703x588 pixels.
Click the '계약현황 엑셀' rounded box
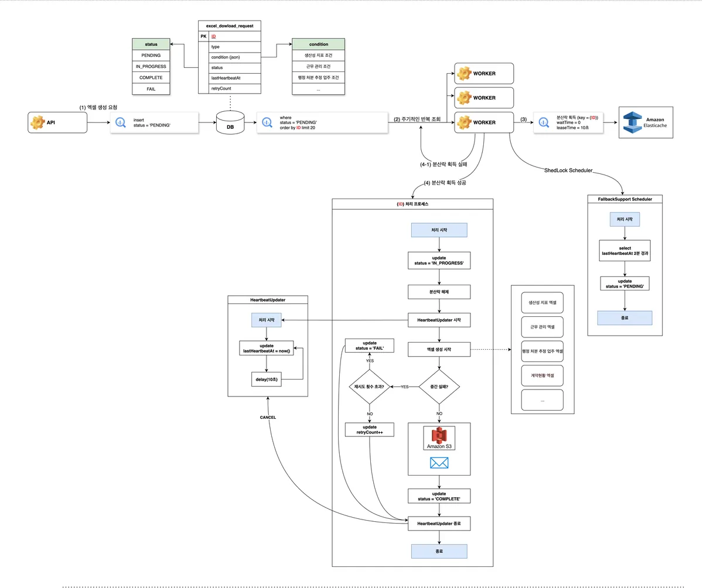point(542,375)
